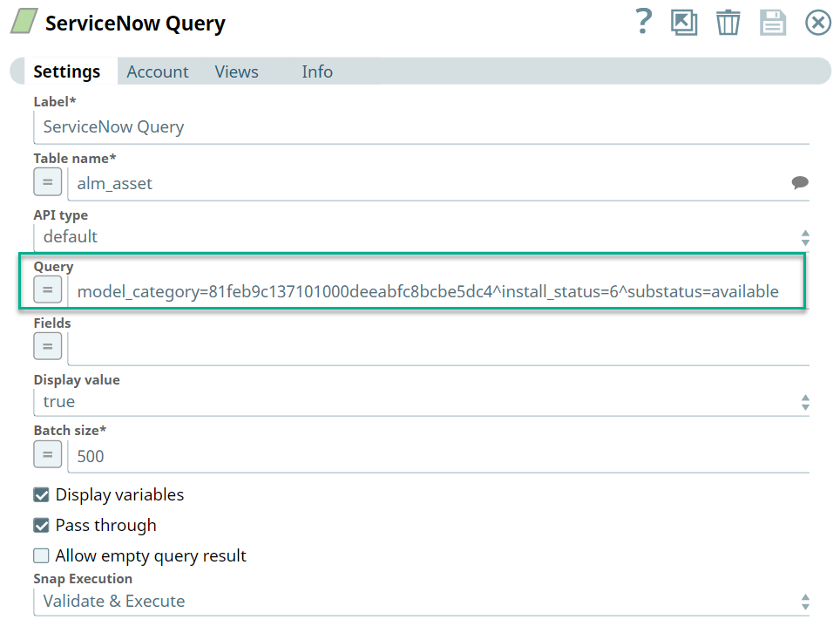Click the collapse/export view icon
Image resolution: width=840 pixels, height=633 pixels.
684,23
